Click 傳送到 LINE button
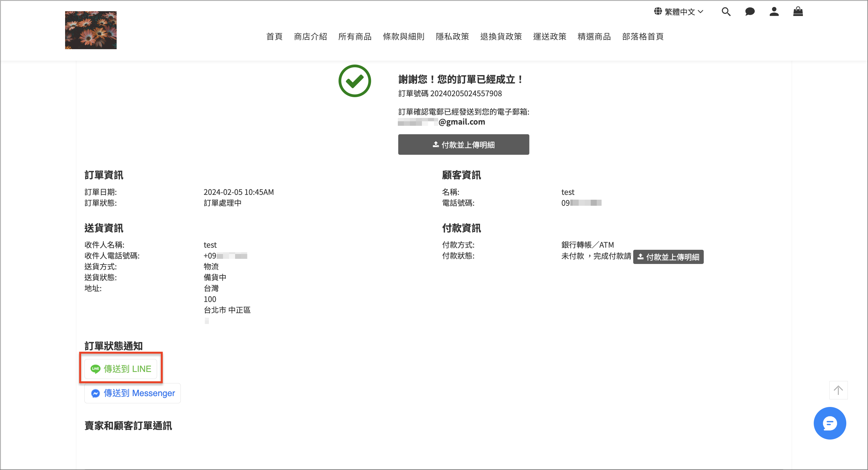 (x=121, y=369)
